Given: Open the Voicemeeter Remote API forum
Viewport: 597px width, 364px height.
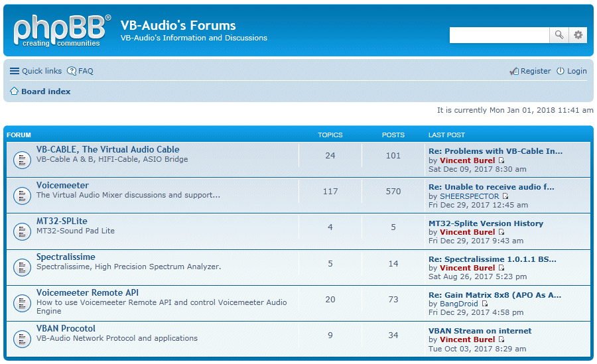Looking at the screenshot, I should point(87,292).
